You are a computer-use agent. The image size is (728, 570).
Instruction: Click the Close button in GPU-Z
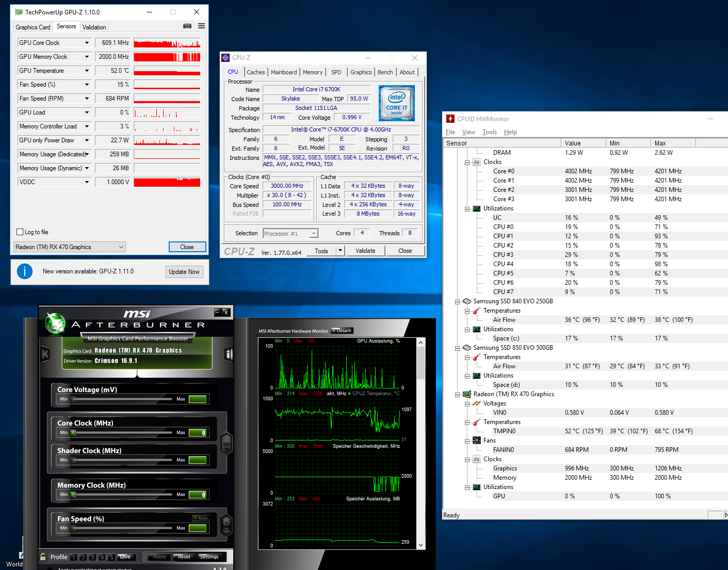click(x=187, y=247)
